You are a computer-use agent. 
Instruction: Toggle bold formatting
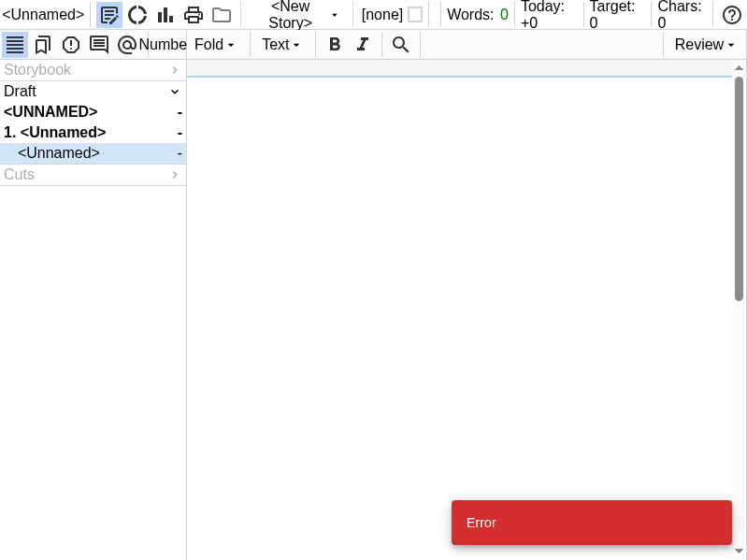[x=335, y=44]
